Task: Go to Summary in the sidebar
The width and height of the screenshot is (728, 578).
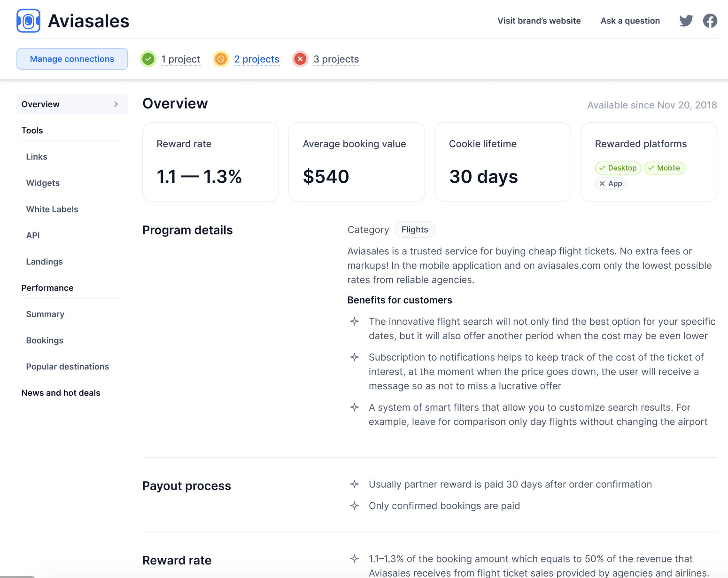Action: (x=45, y=314)
